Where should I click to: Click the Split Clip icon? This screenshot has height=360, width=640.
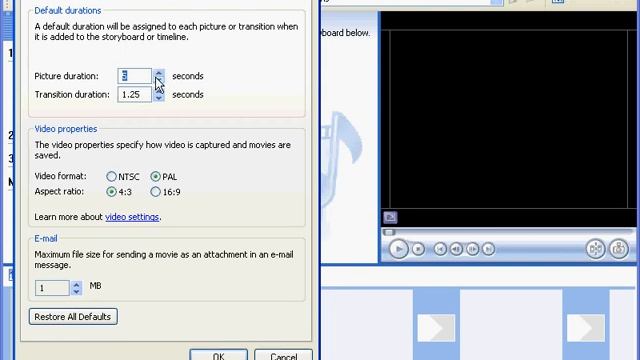click(x=596, y=249)
